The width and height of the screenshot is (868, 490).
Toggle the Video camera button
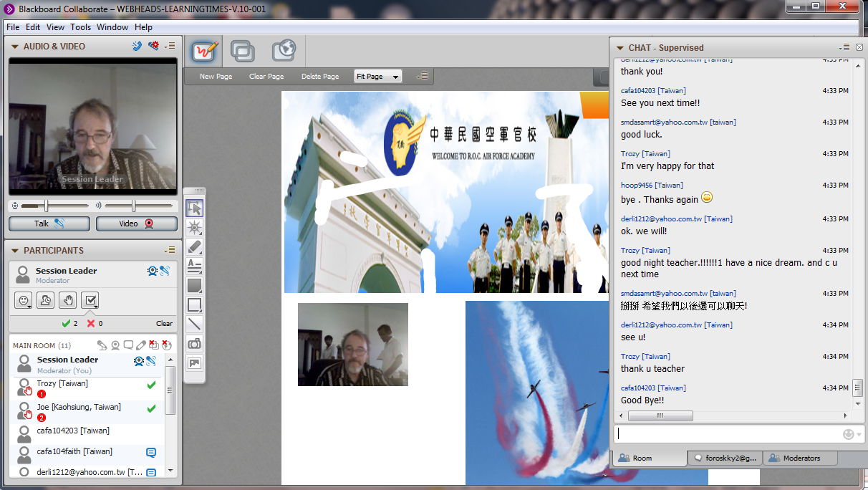pyautogui.click(x=136, y=224)
